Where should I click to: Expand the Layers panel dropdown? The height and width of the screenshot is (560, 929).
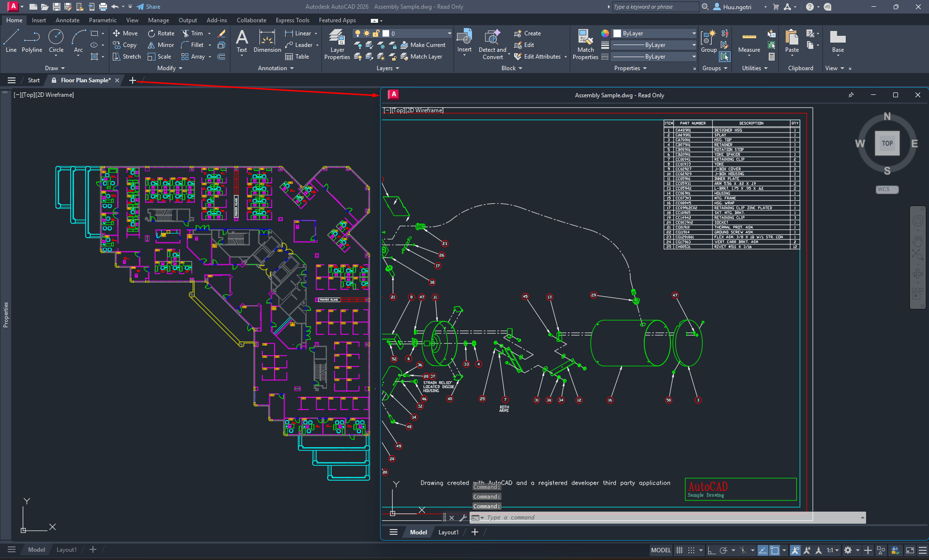click(388, 68)
